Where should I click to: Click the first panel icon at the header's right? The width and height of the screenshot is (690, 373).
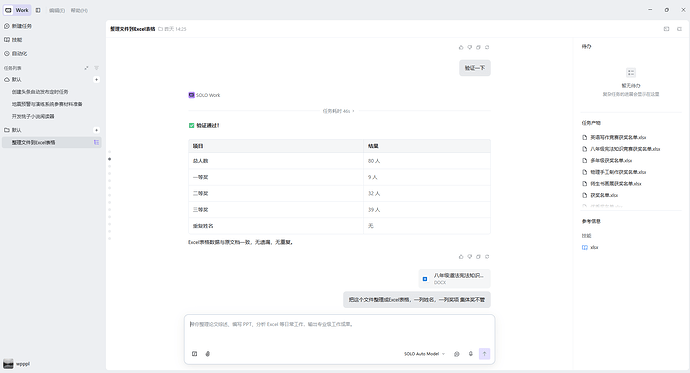666,29
